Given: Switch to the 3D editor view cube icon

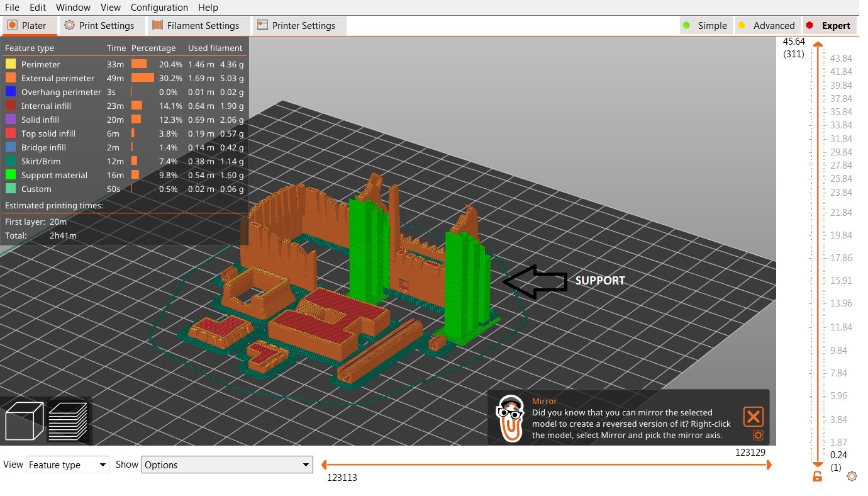Looking at the screenshot, I should pyautogui.click(x=24, y=420).
